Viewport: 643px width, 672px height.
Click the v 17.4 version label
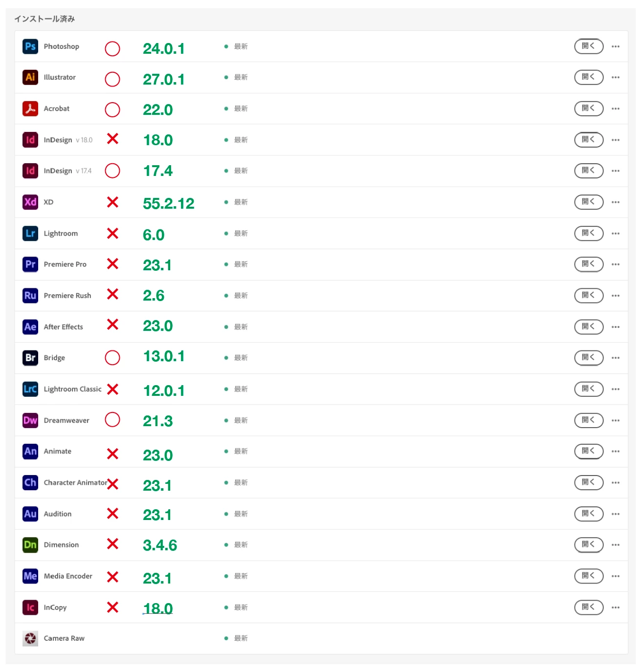pyautogui.click(x=84, y=171)
